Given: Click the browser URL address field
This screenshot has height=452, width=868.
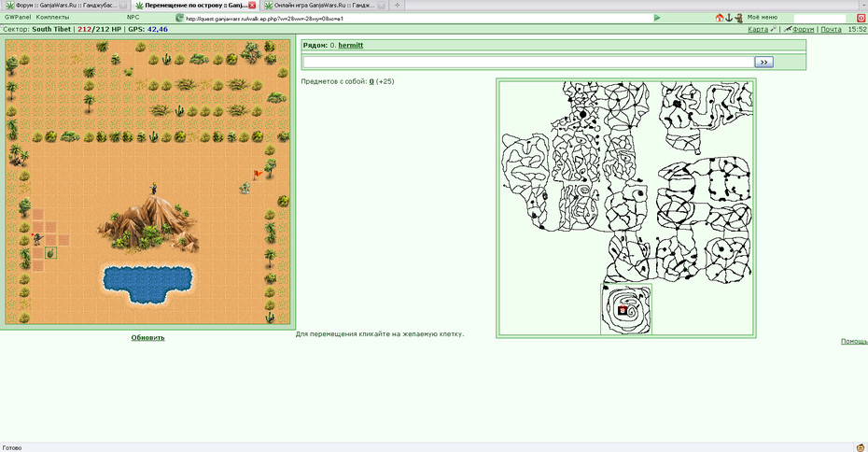Looking at the screenshot, I should pyautogui.click(x=418, y=19).
